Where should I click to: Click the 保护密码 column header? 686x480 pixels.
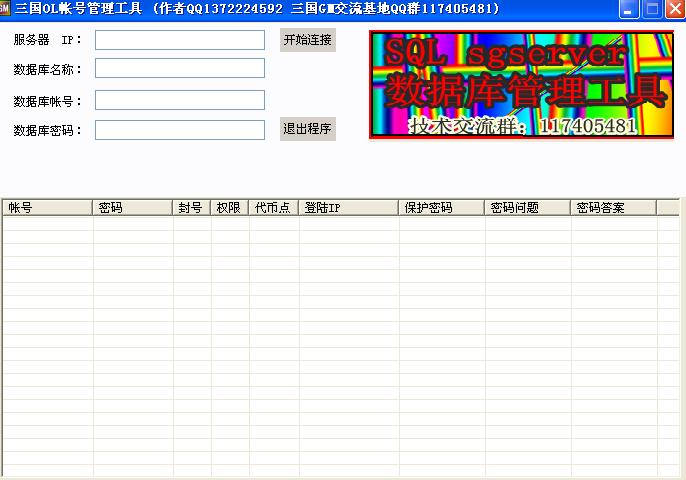tap(441, 208)
